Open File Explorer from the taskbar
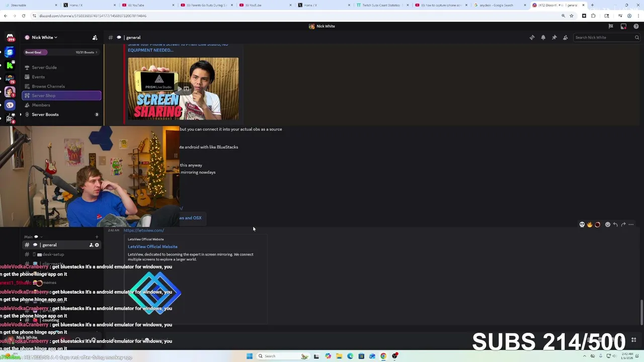Viewport: 644px width, 362px height. 339,356
